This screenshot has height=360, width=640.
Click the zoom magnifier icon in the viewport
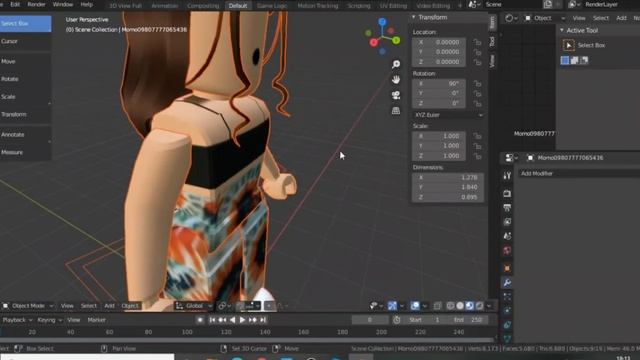point(396,64)
